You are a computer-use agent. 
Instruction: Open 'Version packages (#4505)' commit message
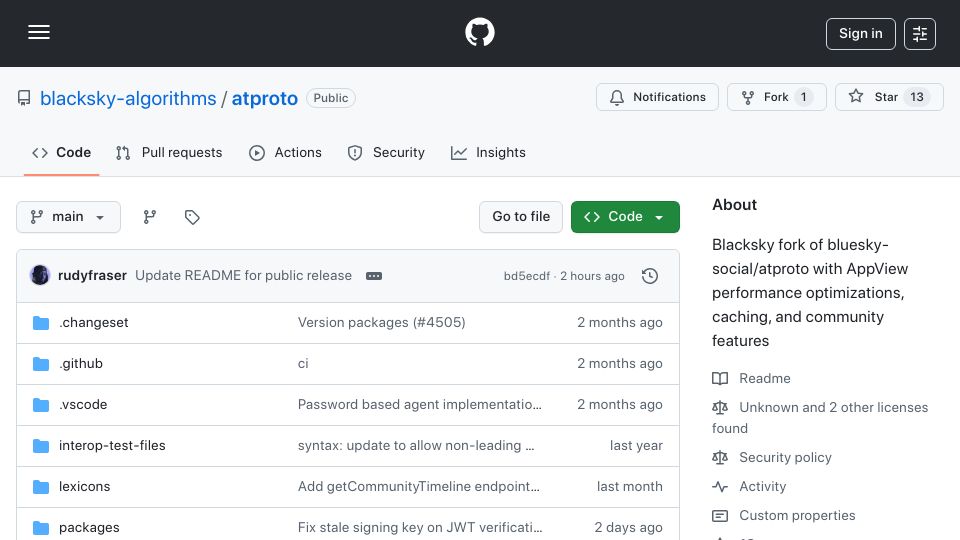click(x=381, y=323)
